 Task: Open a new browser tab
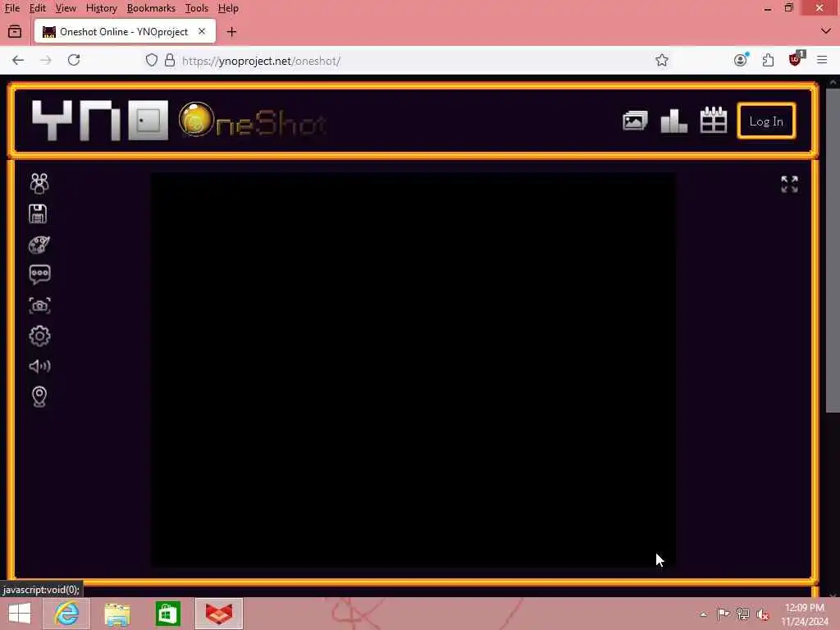[x=231, y=32]
